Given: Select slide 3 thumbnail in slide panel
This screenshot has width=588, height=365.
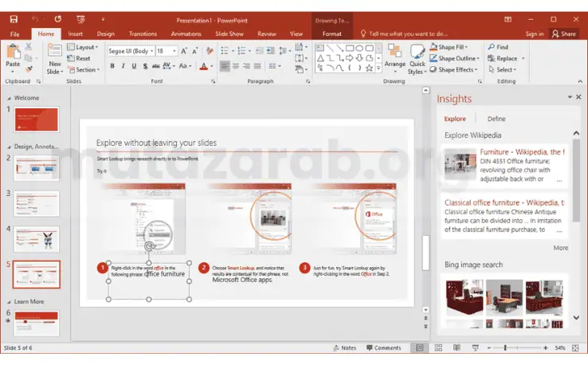Looking at the screenshot, I should (37, 202).
